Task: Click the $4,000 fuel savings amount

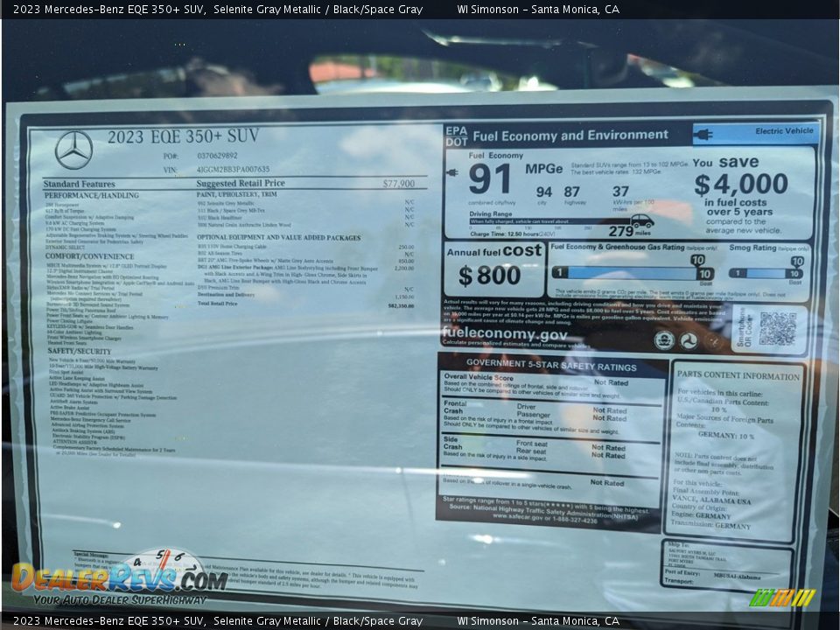Action: [x=741, y=184]
